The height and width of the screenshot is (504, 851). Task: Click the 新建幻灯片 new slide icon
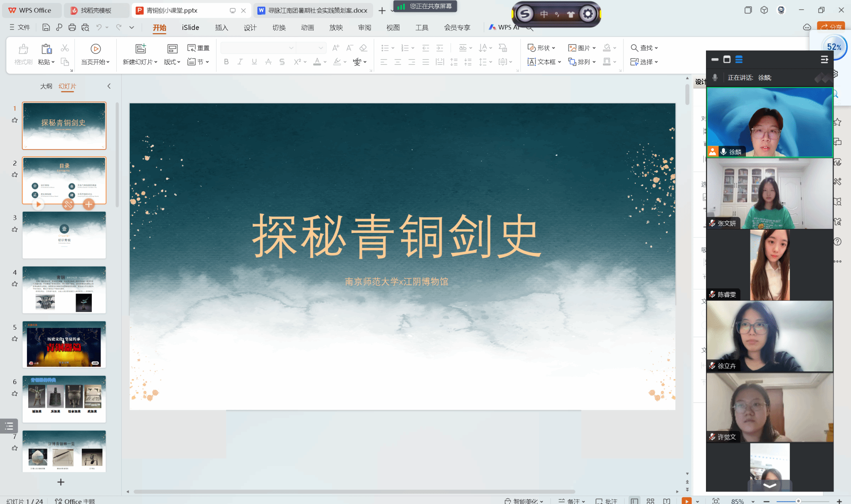point(140,49)
